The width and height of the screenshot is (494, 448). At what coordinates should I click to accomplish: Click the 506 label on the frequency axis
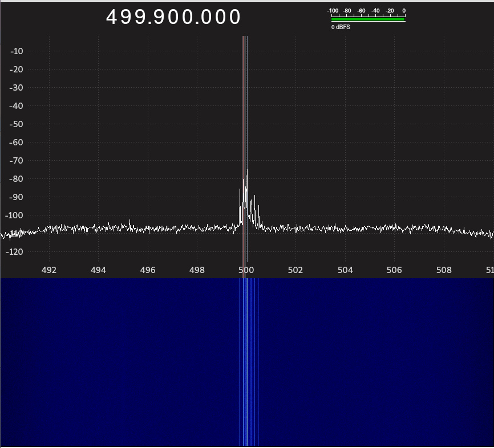coord(394,270)
